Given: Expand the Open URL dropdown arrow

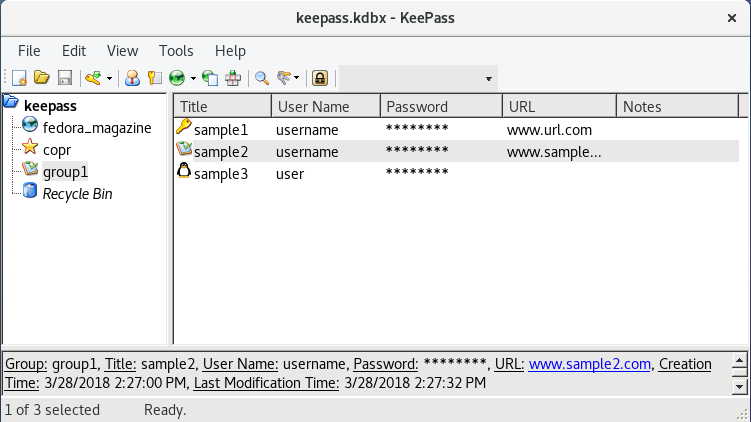Looking at the screenshot, I should (193, 78).
